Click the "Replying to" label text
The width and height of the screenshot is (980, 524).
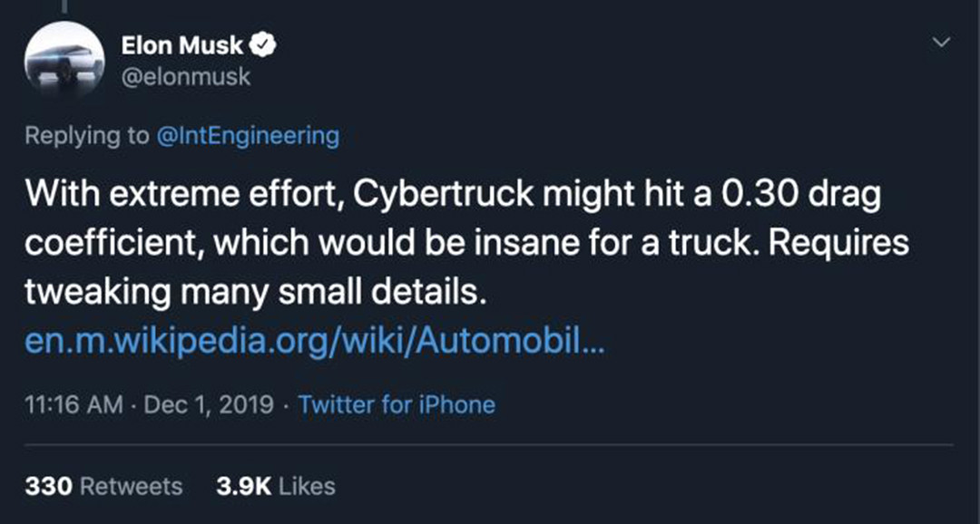coord(87,136)
